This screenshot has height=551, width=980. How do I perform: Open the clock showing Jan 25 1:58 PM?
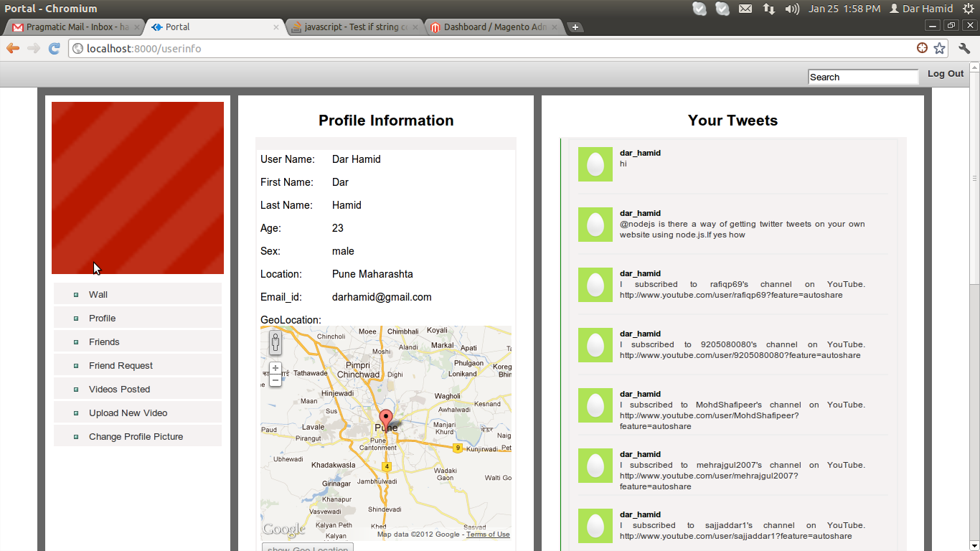click(x=844, y=9)
